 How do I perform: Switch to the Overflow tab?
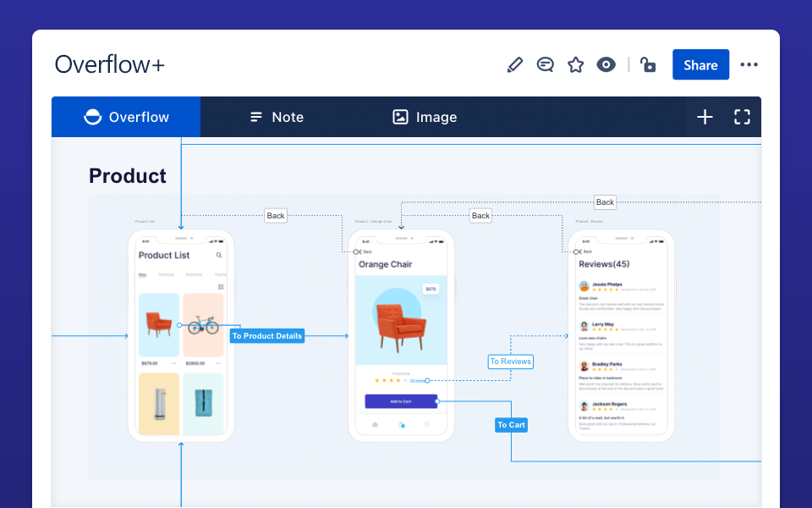tap(126, 117)
